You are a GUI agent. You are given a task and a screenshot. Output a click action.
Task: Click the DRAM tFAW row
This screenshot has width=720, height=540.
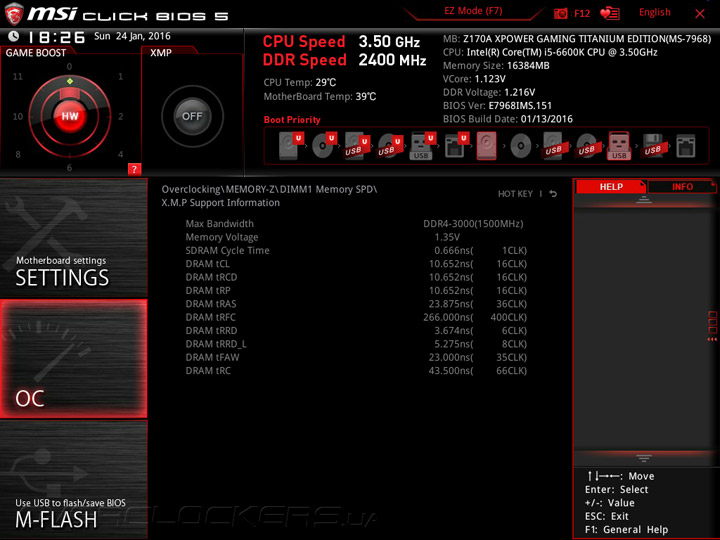coord(356,357)
